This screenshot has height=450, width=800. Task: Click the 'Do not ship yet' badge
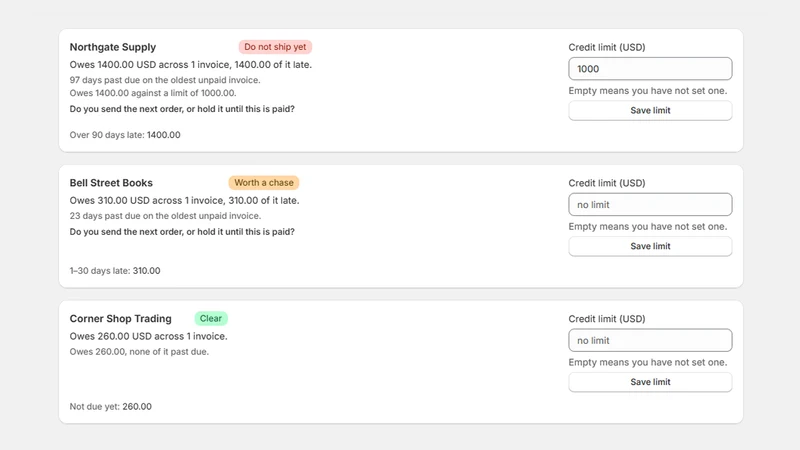click(x=275, y=47)
